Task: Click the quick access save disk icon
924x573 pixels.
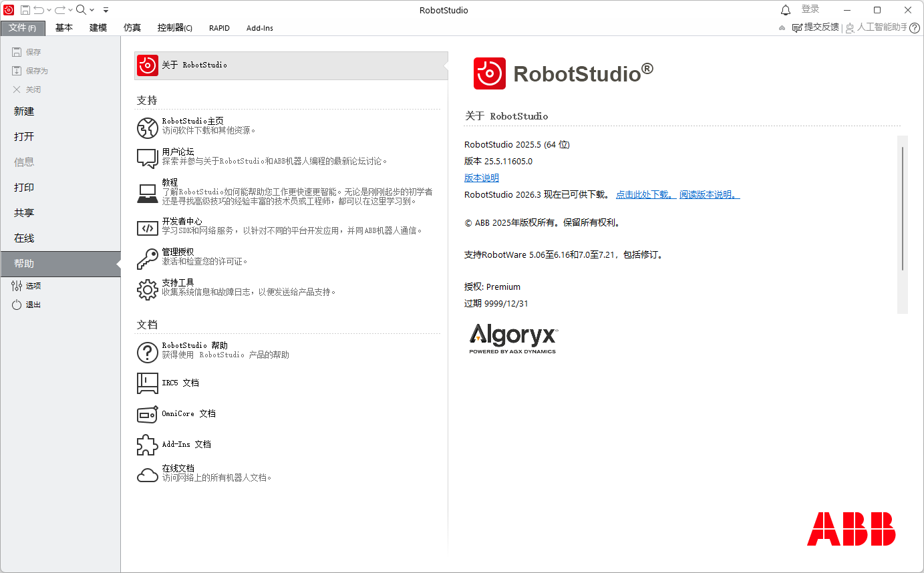Action: (25, 9)
